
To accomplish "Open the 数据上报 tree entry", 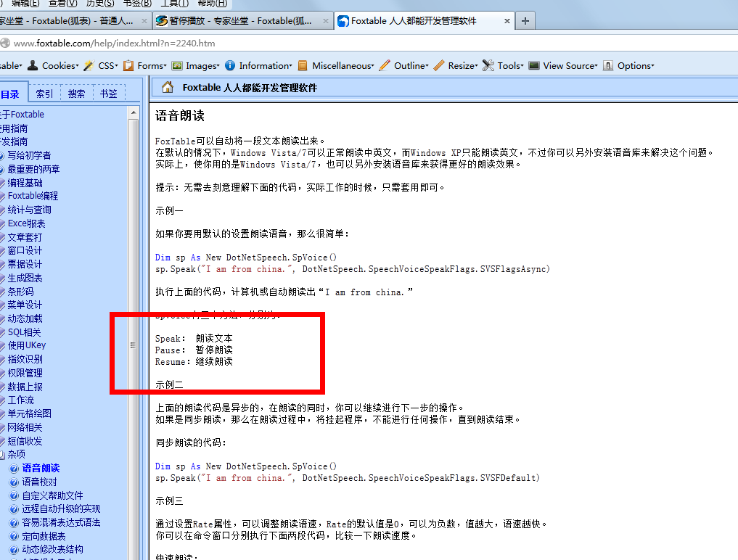I will click(25, 387).
